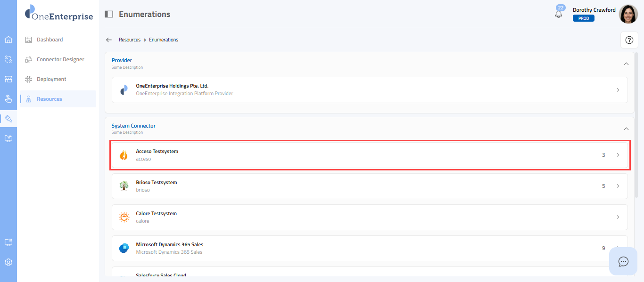Click the settings gear icon

pyautogui.click(x=8, y=262)
